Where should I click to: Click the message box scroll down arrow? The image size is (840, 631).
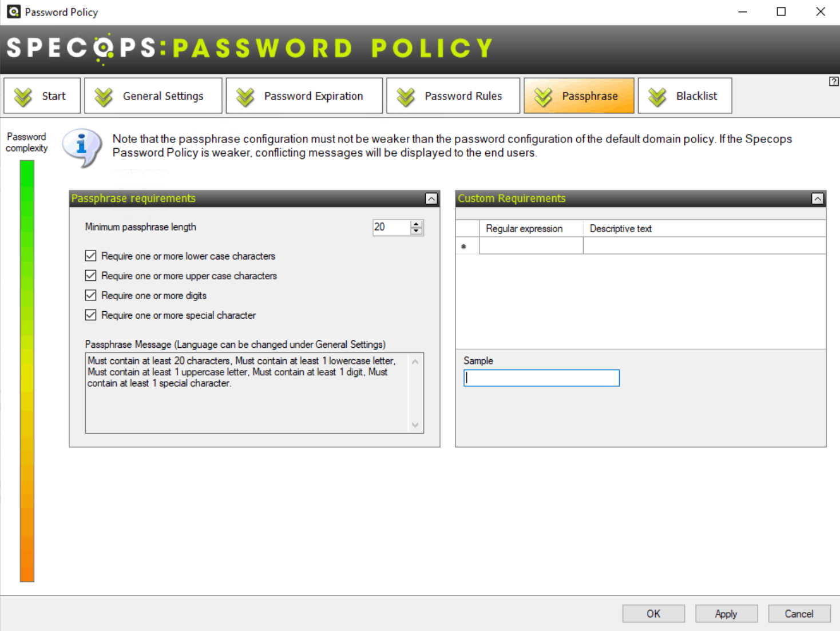click(x=415, y=425)
